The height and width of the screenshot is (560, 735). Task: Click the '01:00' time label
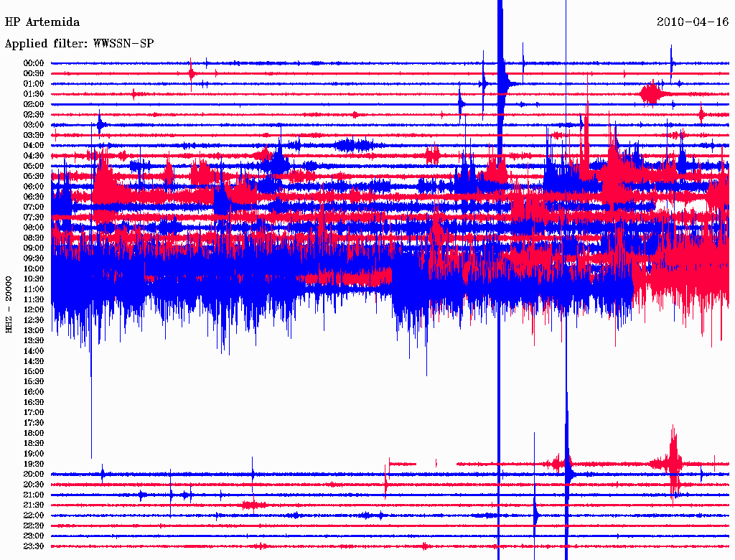click(x=34, y=84)
